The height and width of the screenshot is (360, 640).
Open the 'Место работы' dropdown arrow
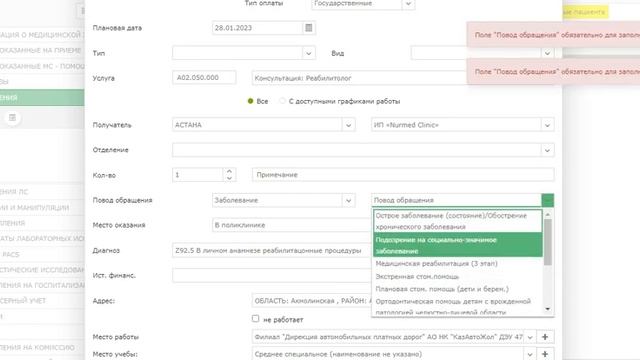(530, 337)
